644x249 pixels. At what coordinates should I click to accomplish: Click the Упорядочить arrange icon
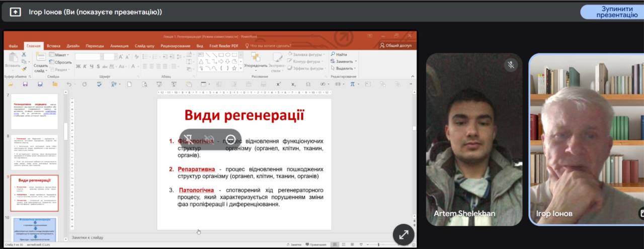pyautogui.click(x=256, y=57)
